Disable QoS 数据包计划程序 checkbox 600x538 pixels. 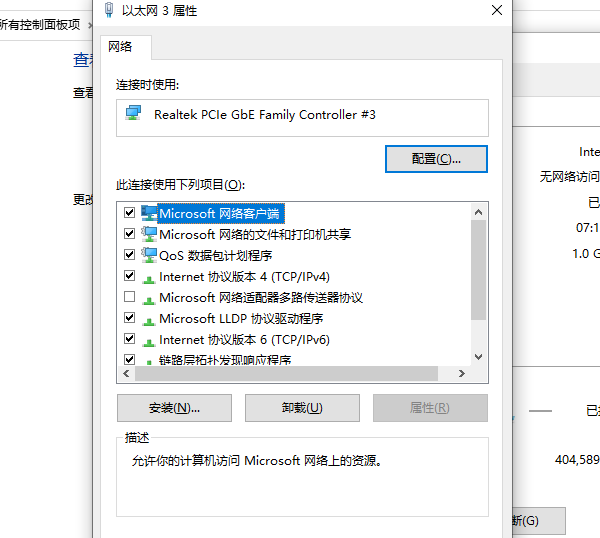(130, 254)
